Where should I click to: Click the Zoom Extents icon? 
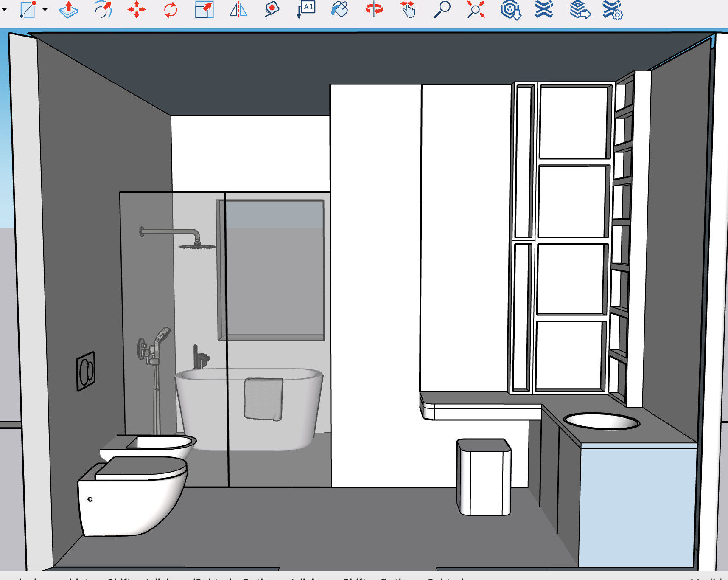476,9
